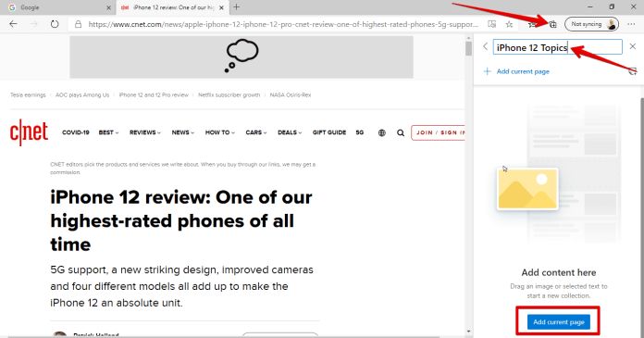This screenshot has height=338, width=644.
Task: Click the iPhone 12 review headline
Action: click(x=181, y=220)
